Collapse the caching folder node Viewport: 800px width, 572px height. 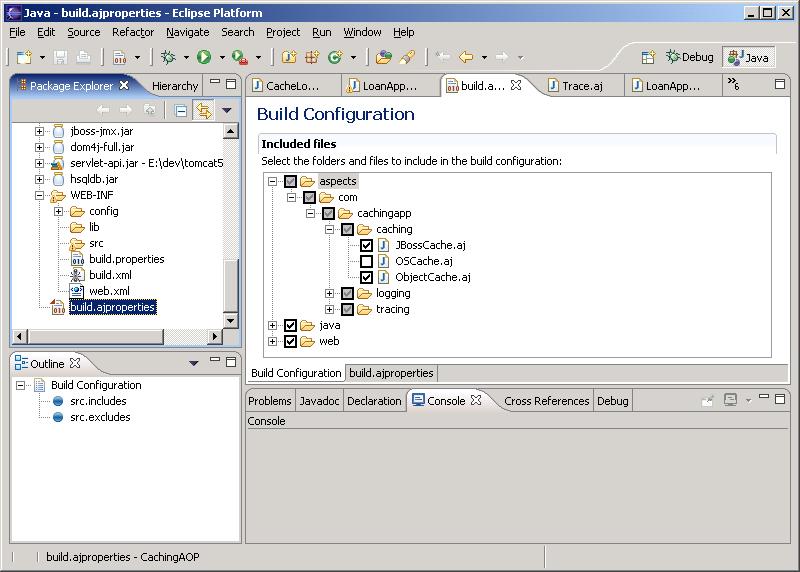[329, 230]
